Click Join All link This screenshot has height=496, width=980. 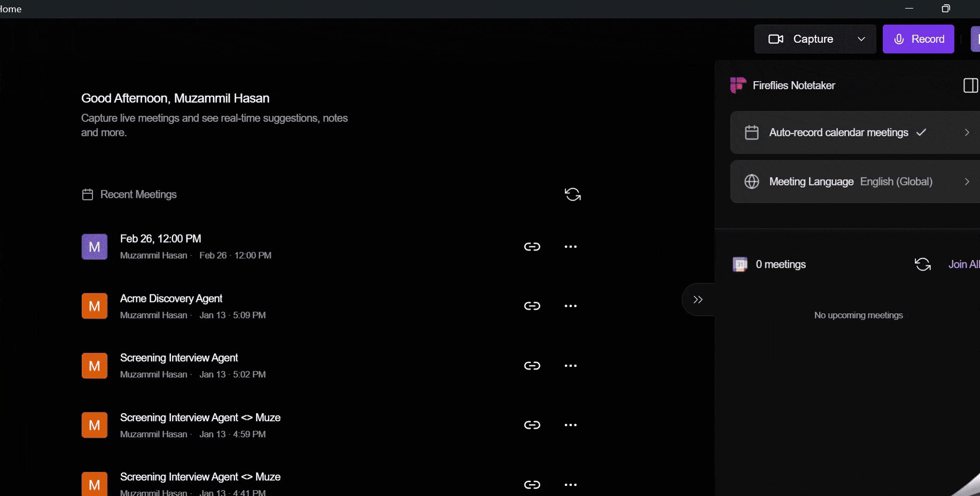(x=963, y=264)
